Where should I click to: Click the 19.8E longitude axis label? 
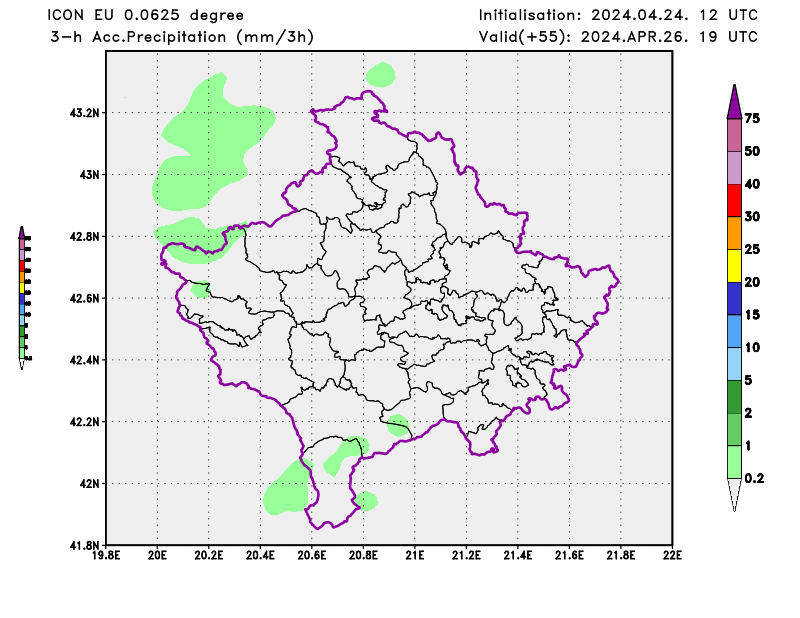106,555
